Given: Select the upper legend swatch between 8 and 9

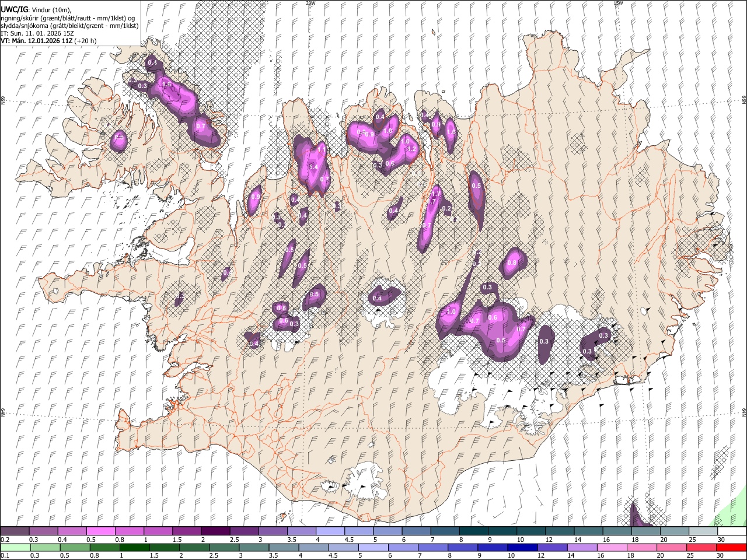Looking at the screenshot, I should [474, 531].
